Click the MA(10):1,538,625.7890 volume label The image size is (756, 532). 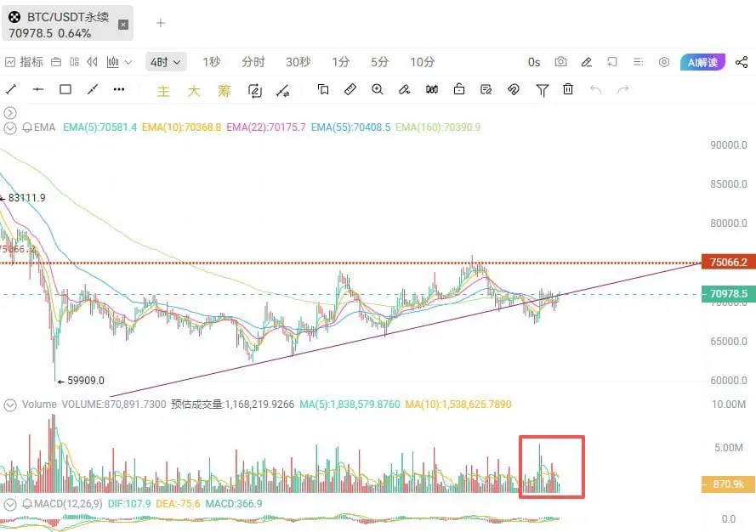[x=458, y=405]
